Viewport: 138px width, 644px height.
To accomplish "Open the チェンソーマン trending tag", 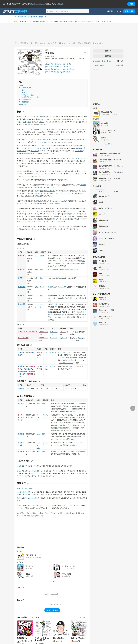I will click(x=87, y=21).
